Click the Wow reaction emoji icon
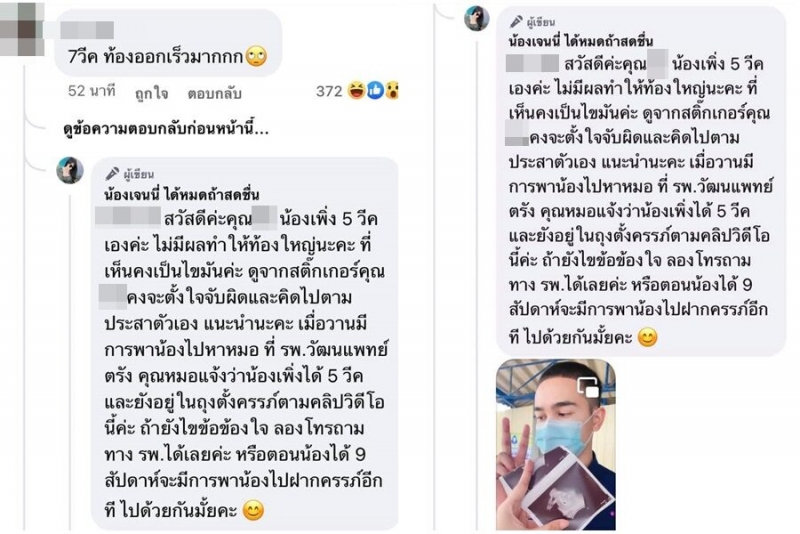The image size is (800, 534). click(391, 91)
